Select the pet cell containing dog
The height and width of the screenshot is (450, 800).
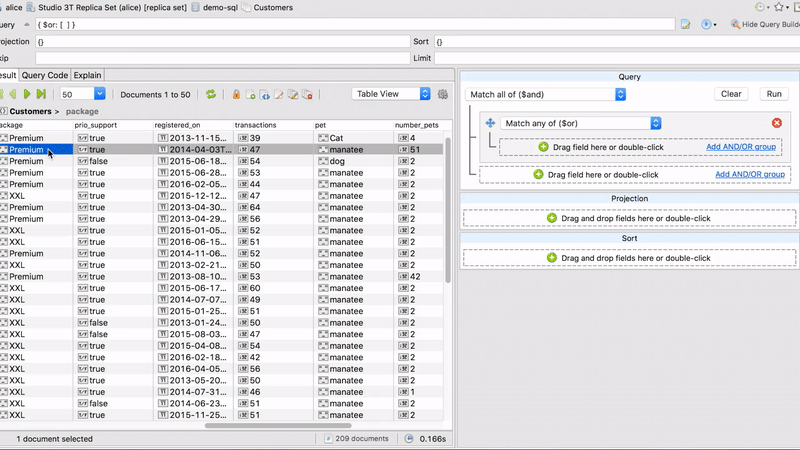pyautogui.click(x=353, y=161)
